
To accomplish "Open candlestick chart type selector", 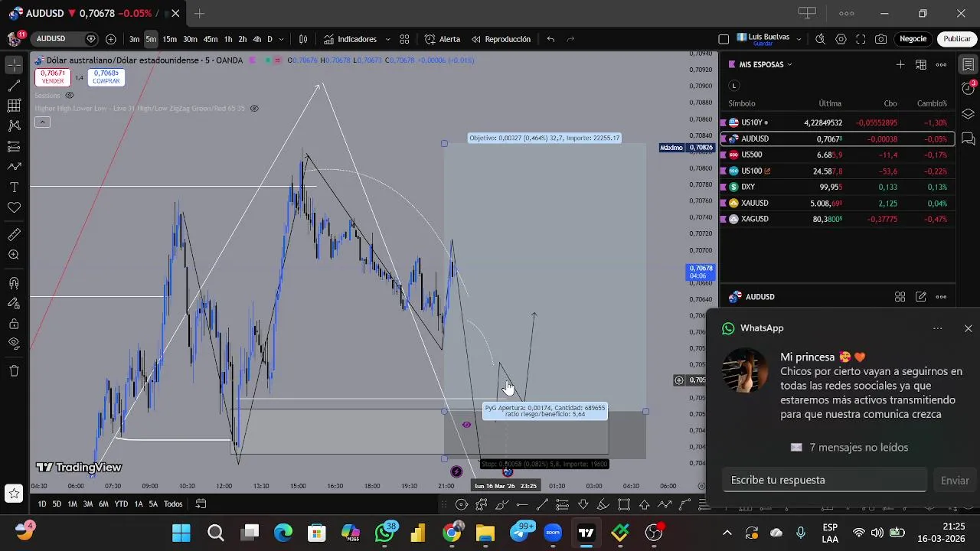I will point(303,39).
